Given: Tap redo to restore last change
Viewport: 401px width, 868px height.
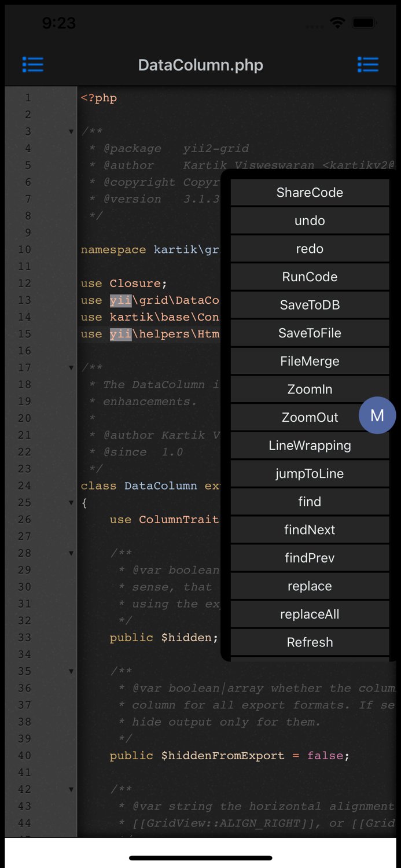Looking at the screenshot, I should [x=310, y=248].
